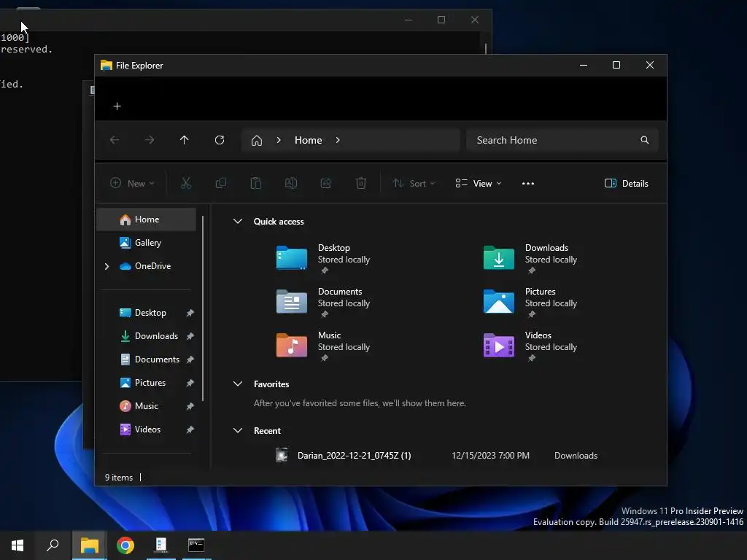Select OneDrive in navigation pane
The image size is (747, 560).
click(146, 266)
